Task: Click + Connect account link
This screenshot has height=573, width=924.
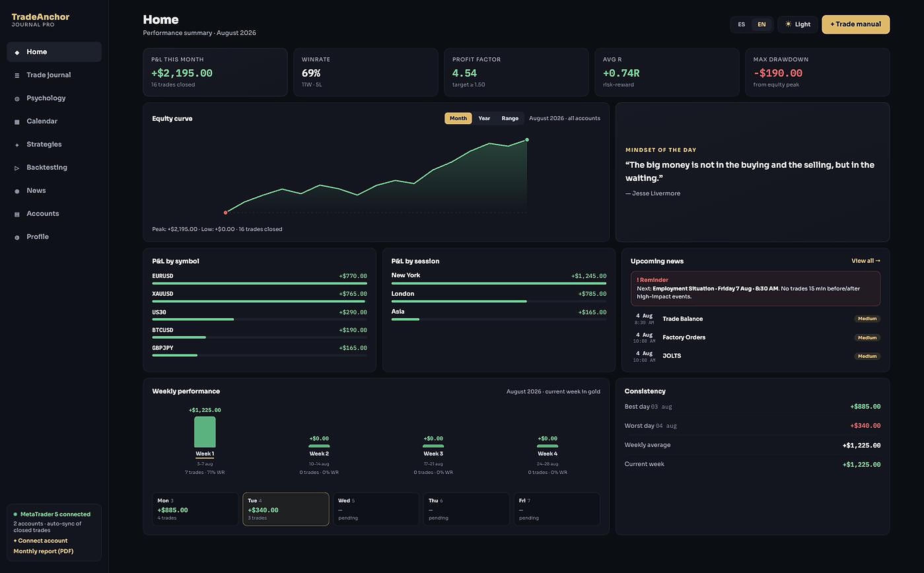Action: point(41,540)
